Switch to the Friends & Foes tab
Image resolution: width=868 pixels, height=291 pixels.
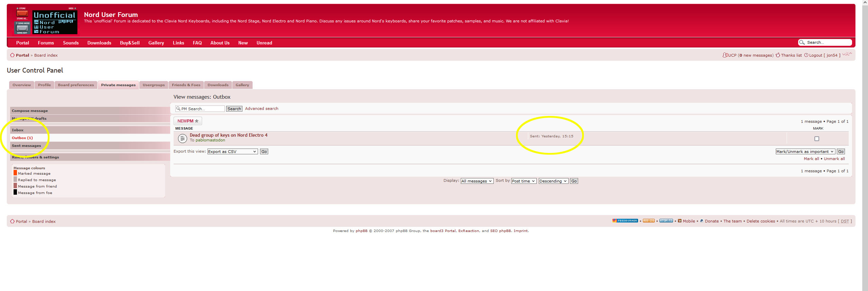(x=186, y=85)
